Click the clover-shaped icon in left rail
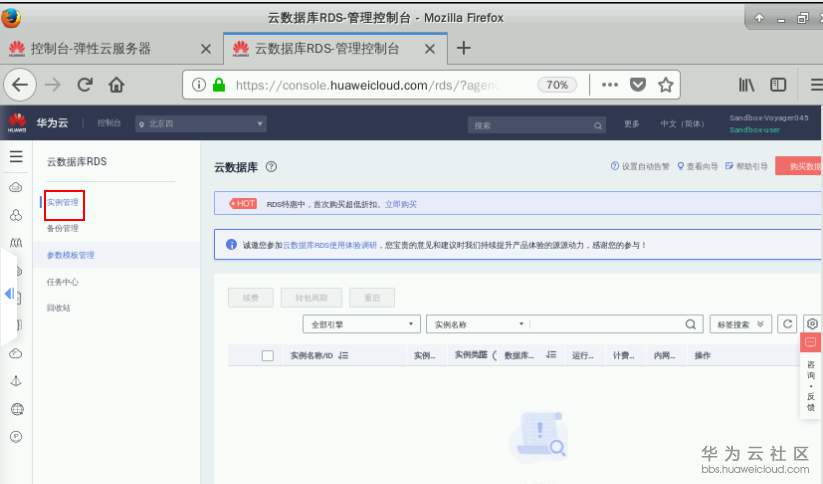Image resolution: width=823 pixels, height=484 pixels. coord(16,215)
